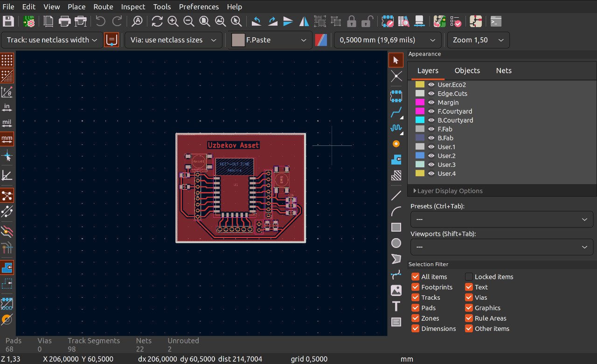Switch units to millimeters
The image size is (597, 364).
tap(7, 138)
